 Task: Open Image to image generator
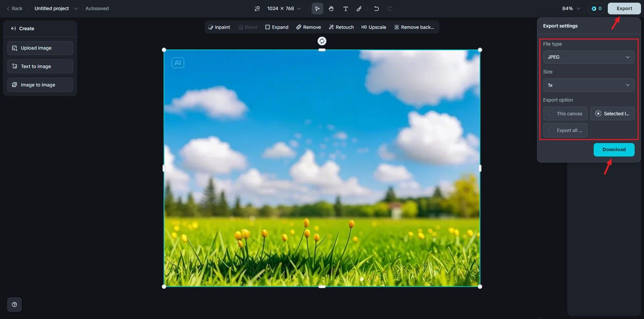40,85
